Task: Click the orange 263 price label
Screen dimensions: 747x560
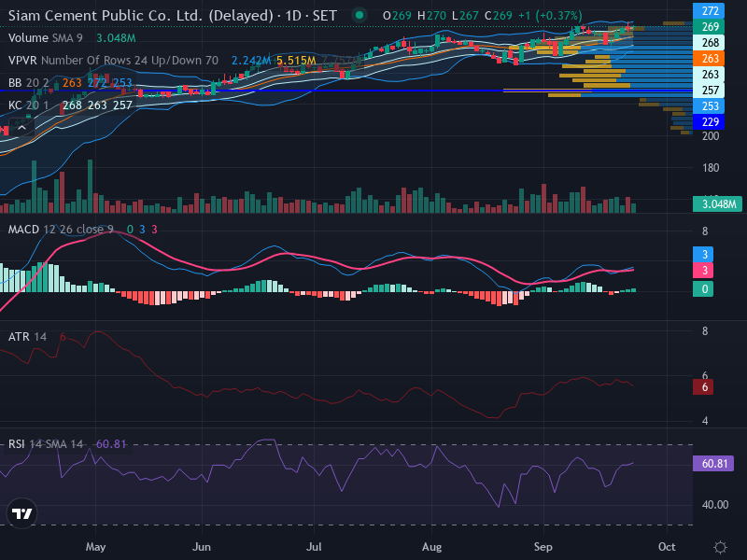Action: pyautogui.click(x=709, y=59)
